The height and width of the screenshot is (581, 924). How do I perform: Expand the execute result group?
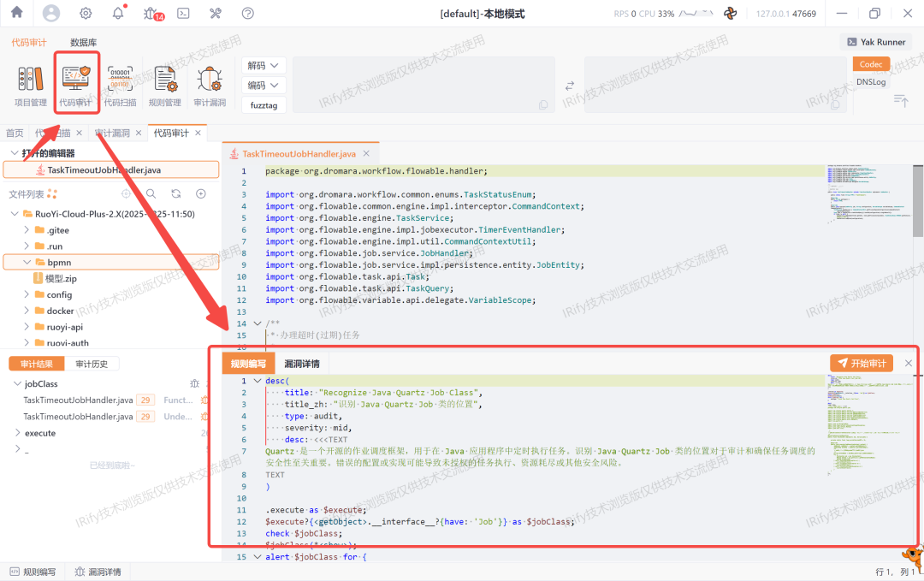click(x=17, y=432)
